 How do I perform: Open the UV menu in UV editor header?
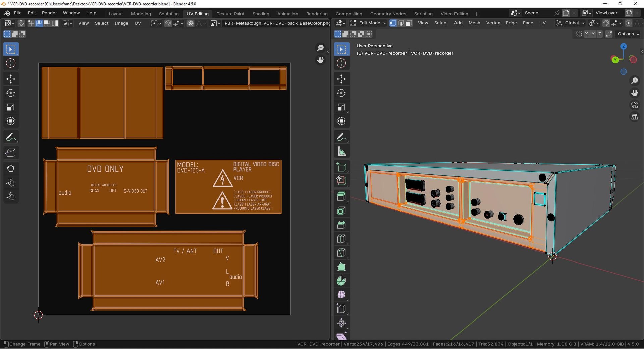[138, 23]
